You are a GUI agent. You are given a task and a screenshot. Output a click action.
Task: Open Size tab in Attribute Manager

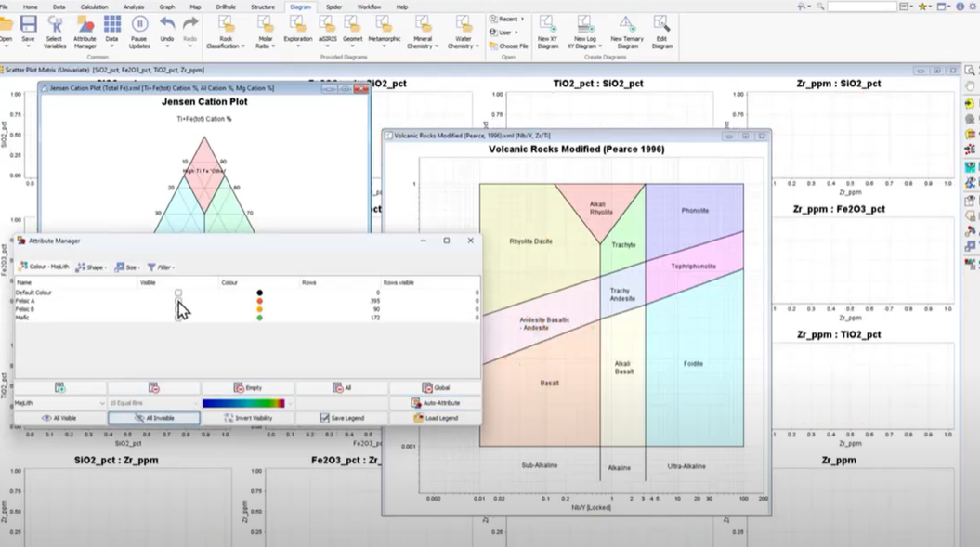(127, 267)
